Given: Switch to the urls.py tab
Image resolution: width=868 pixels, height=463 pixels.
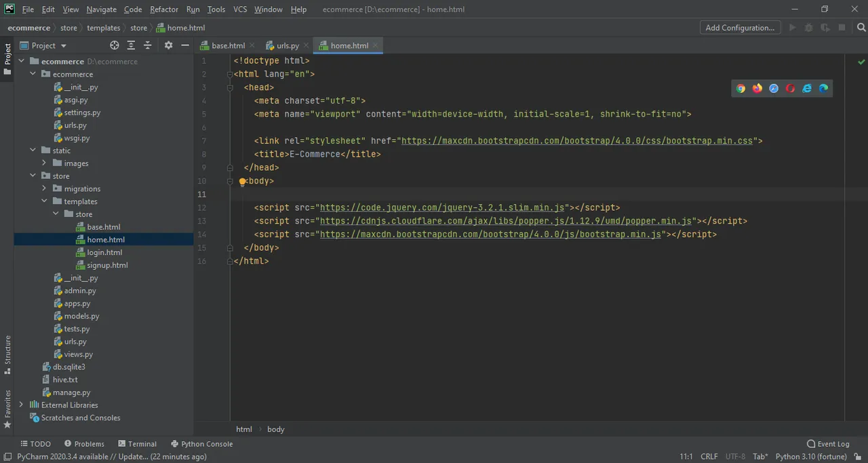Looking at the screenshot, I should [288, 45].
